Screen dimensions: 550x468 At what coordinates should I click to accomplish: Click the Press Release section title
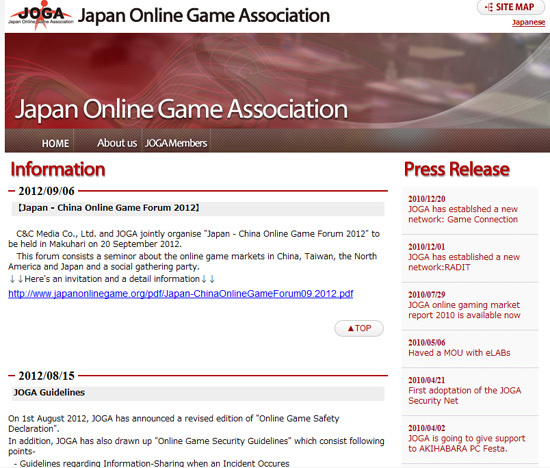[457, 169]
